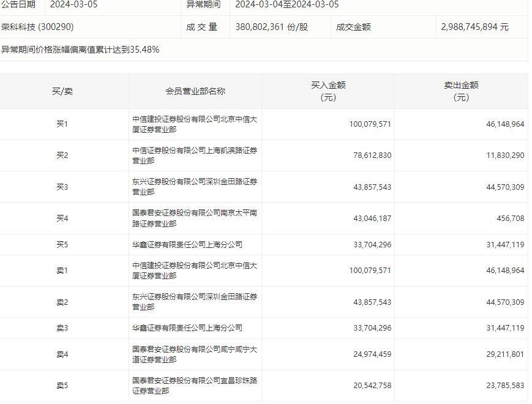This screenshot has width=532, height=404.
Task: Select the 成交金额 value 2,988,745,894 元
Action: pos(474,27)
